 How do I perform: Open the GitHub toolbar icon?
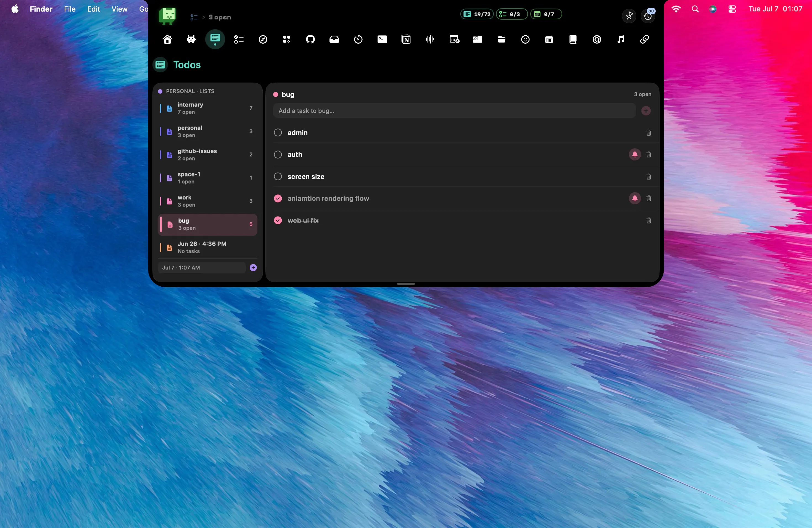310,39
